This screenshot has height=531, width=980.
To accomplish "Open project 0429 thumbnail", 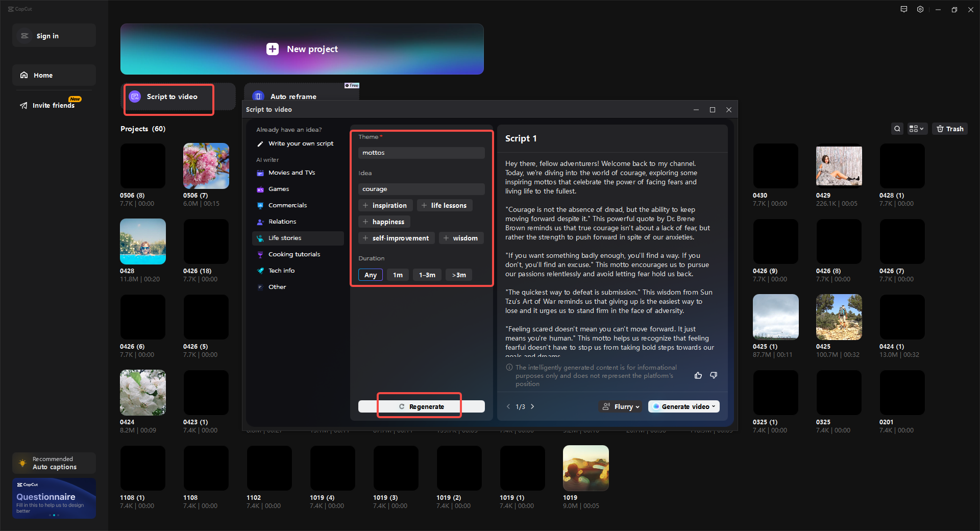I will pyautogui.click(x=839, y=166).
